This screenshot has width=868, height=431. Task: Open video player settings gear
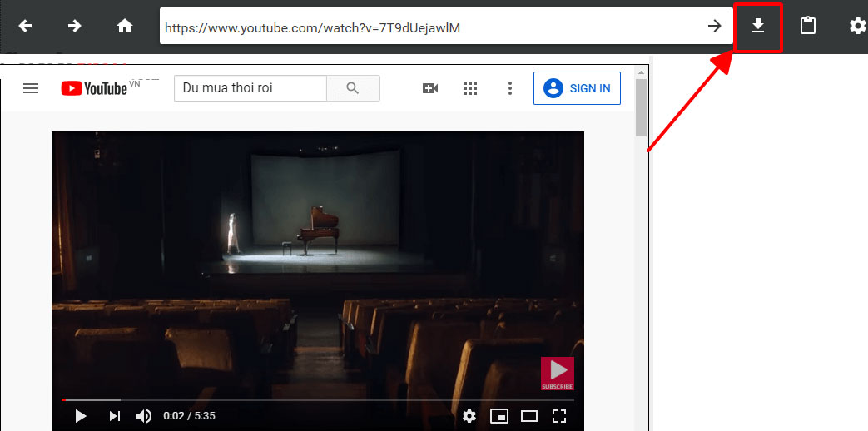[x=469, y=415]
